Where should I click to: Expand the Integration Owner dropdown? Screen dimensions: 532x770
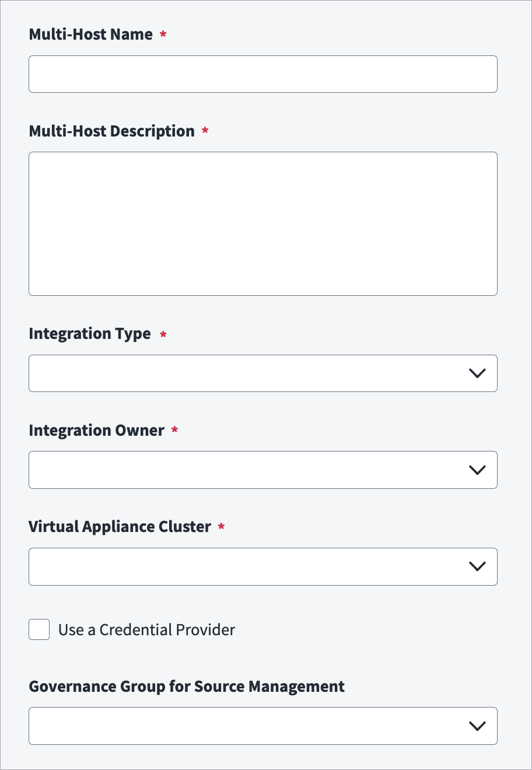point(263,470)
